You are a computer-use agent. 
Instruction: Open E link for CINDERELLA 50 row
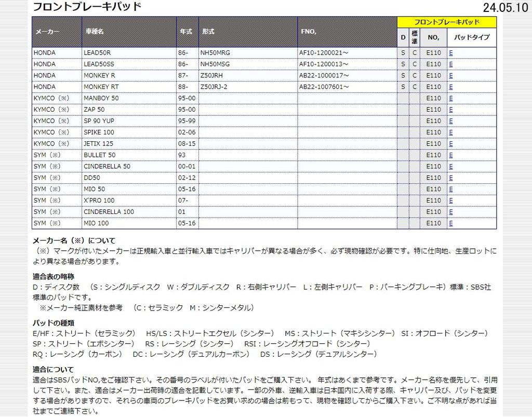point(451,167)
